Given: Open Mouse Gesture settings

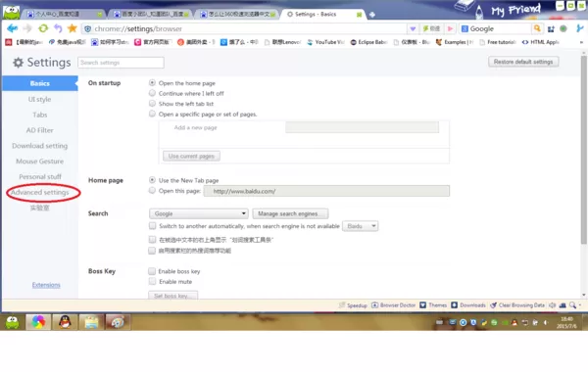Looking at the screenshot, I should coord(40,162).
